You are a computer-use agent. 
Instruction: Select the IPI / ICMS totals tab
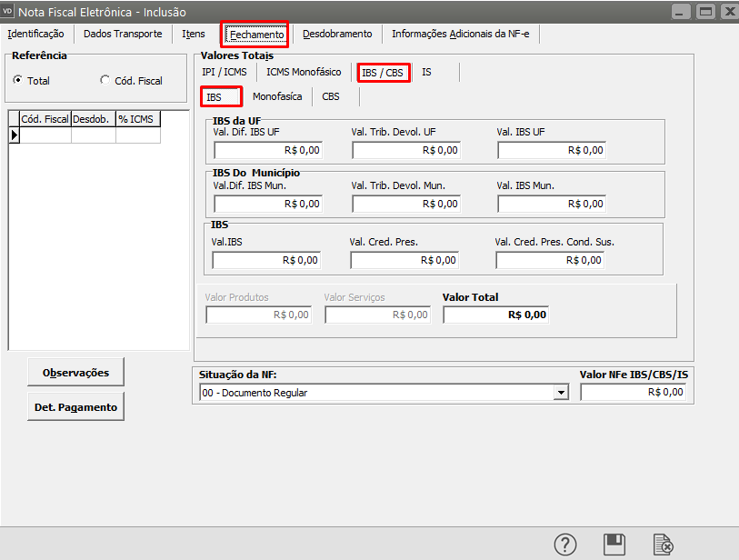[224, 72]
